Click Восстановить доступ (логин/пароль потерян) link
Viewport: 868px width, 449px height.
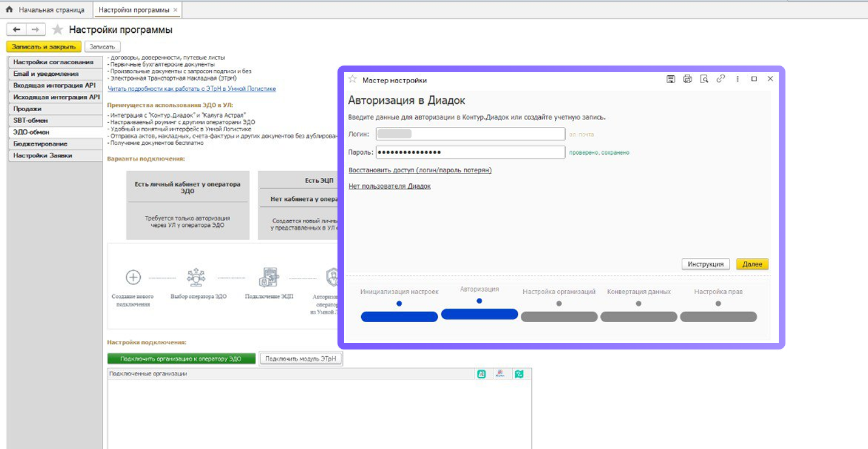pyautogui.click(x=420, y=170)
